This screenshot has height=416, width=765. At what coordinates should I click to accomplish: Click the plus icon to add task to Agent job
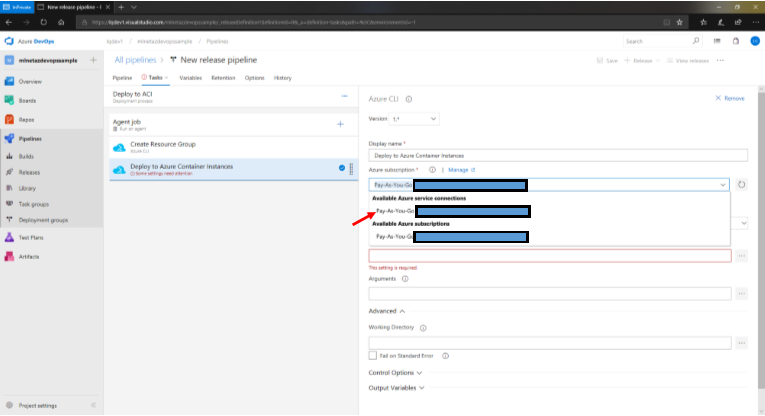click(x=340, y=124)
